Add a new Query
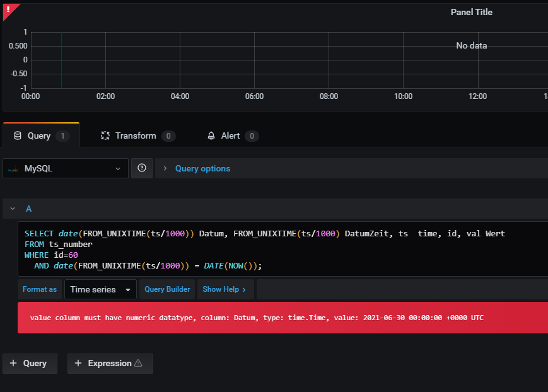Viewport: 548px width, 392px height. (x=30, y=364)
